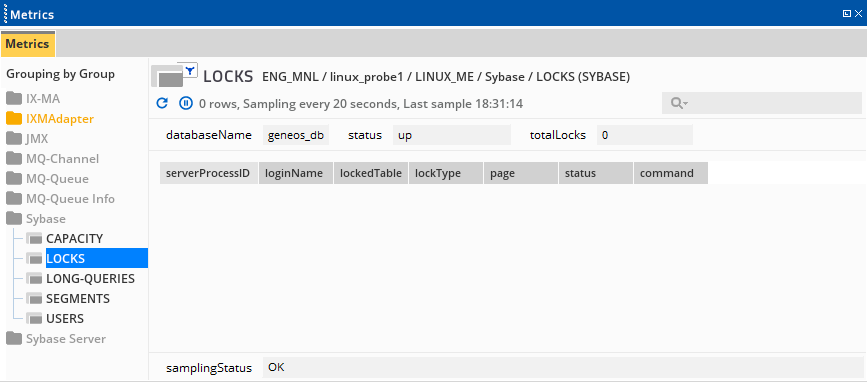The image size is (867, 382).
Task: Float the Metrics panel with restore icon
Action: point(847,14)
